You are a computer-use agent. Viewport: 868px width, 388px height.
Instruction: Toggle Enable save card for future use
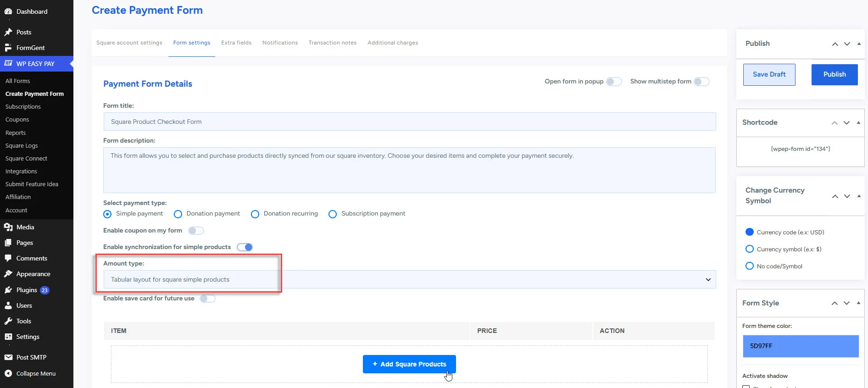(x=207, y=299)
